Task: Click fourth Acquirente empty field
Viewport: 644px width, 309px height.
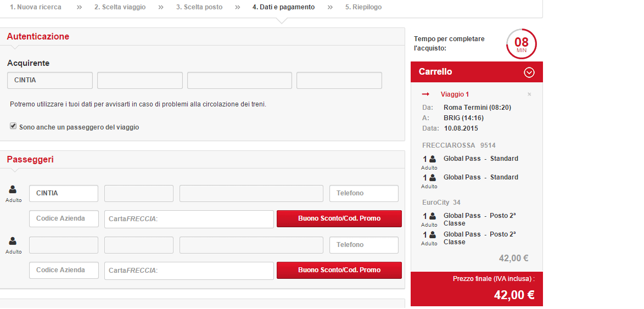Action: (x=339, y=81)
